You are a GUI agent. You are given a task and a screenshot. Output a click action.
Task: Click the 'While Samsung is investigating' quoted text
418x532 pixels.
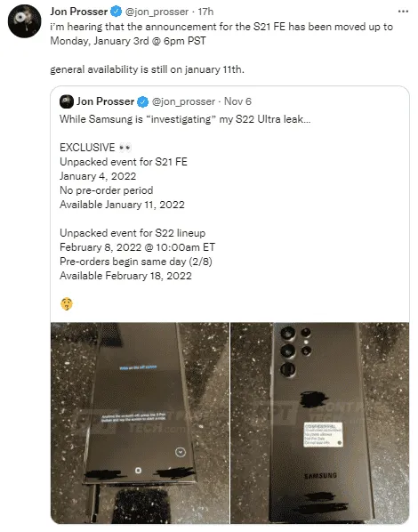(185, 119)
